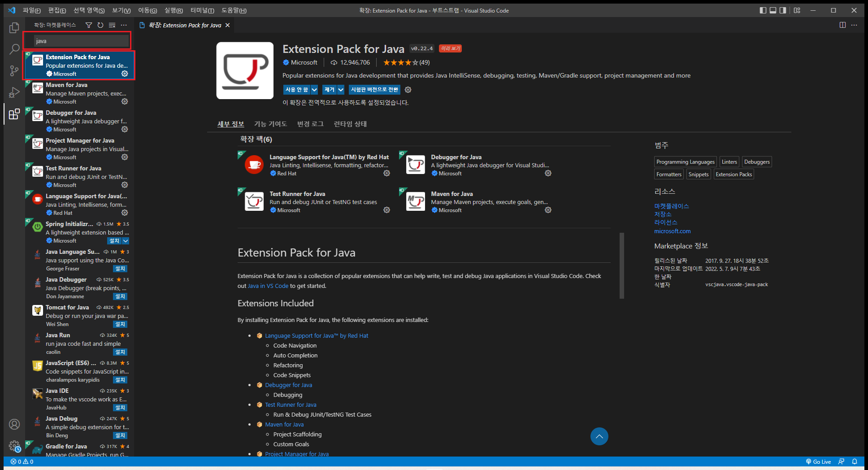The width and height of the screenshot is (868, 470).
Task: Open manage gear for Debugger for Java in list
Action: [125, 129]
